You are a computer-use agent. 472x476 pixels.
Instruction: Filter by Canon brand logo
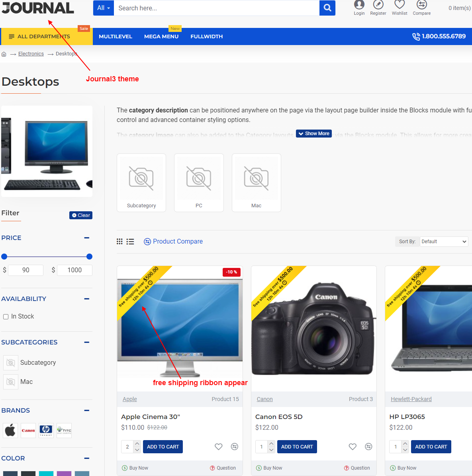28,431
